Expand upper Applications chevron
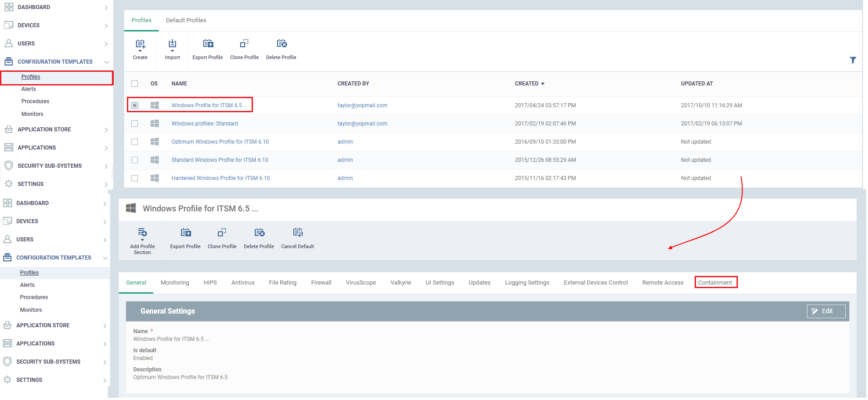The image size is (868, 400). point(106,148)
